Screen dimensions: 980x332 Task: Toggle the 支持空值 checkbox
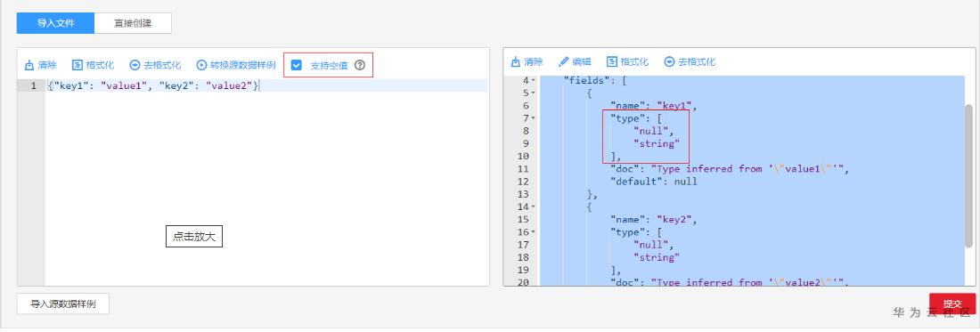pos(297,65)
